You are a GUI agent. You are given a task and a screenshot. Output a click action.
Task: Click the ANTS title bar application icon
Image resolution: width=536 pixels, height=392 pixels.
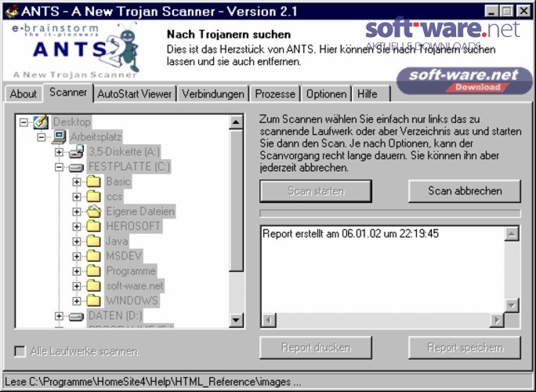pyautogui.click(x=12, y=11)
